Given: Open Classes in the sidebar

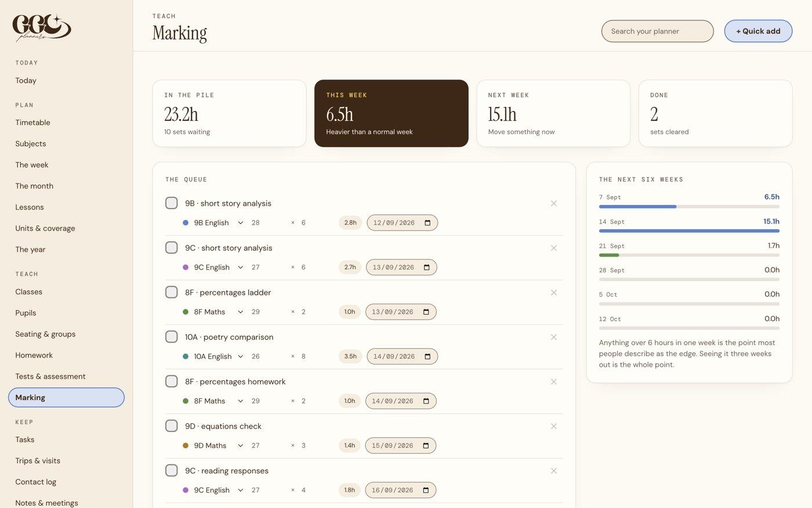Looking at the screenshot, I should point(66,292).
